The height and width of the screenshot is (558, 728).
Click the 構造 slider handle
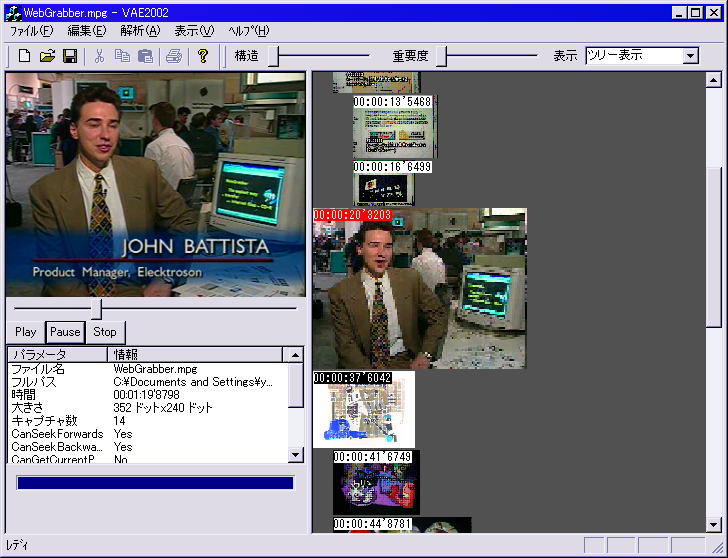pos(274,56)
